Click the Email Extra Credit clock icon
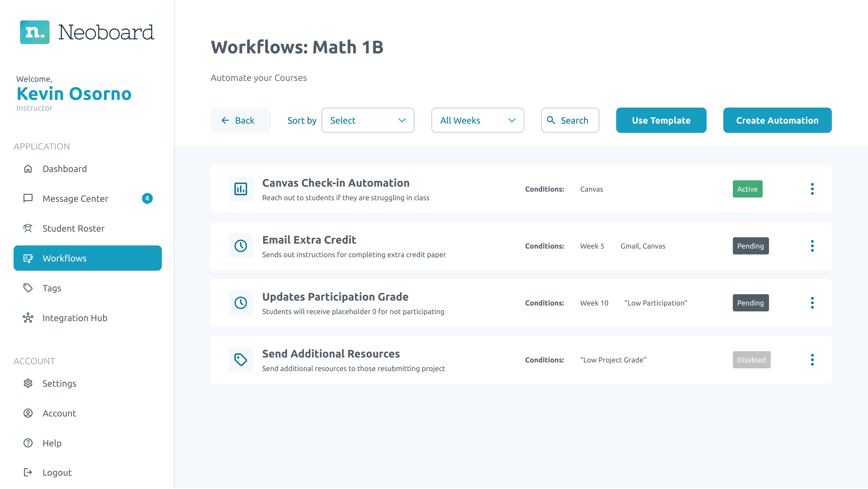Image resolution: width=868 pixels, height=489 pixels. pos(241,246)
